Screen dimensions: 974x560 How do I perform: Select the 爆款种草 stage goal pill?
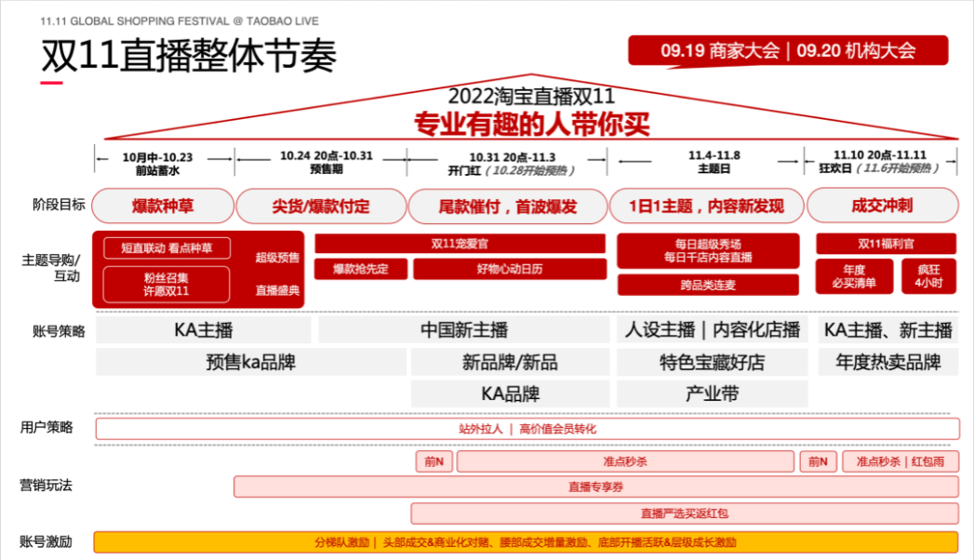tap(163, 207)
